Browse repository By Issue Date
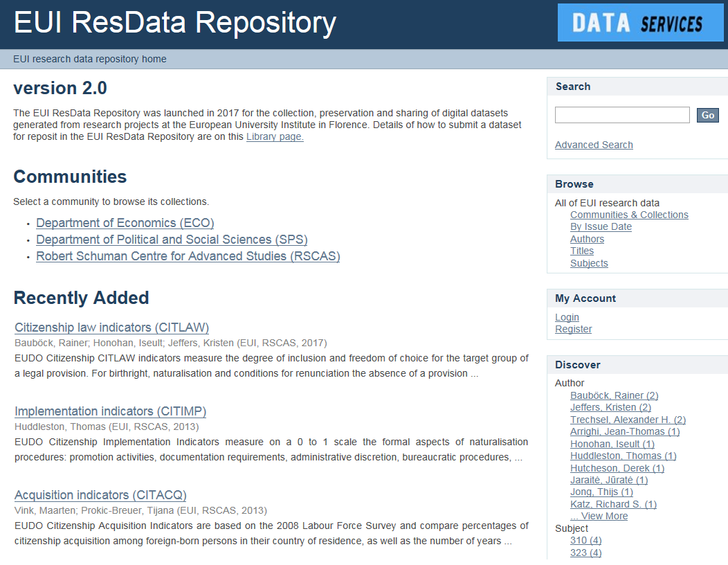 click(601, 226)
